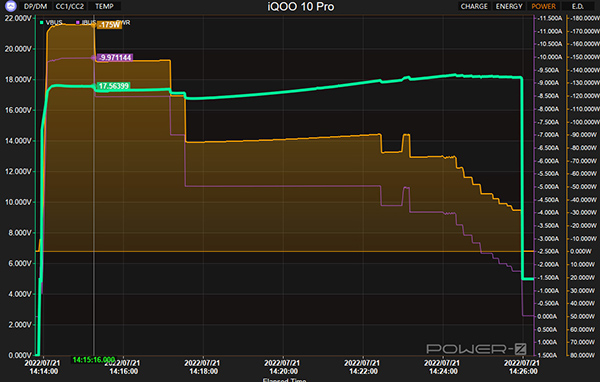This screenshot has width=600, height=382.
Task: Click the 17.56399 voltage cursor label
Action: 113,86
